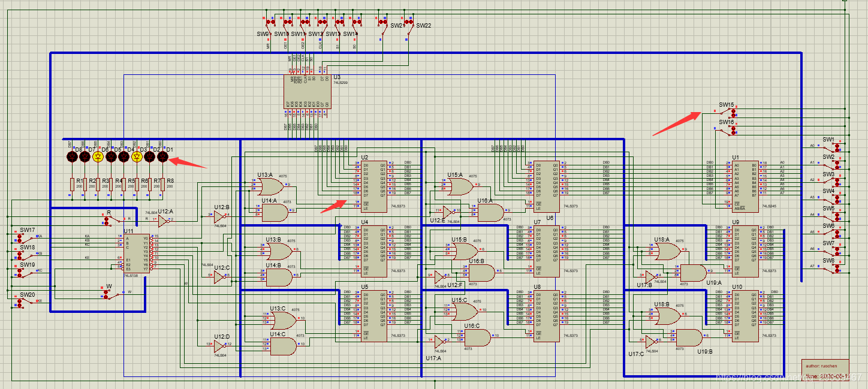
Task: Select the U11 74LS138 decoder chip
Action: (x=137, y=253)
